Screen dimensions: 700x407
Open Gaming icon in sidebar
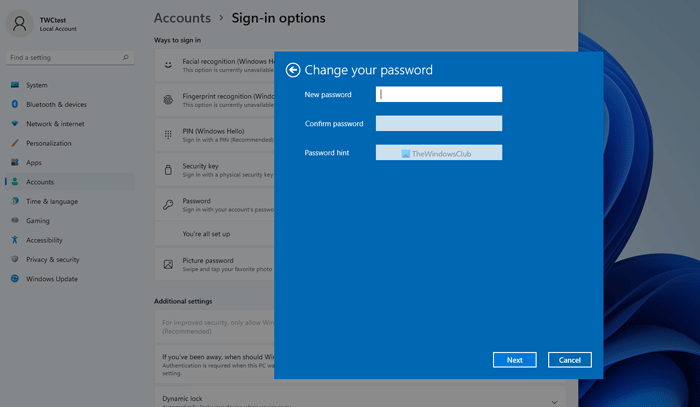pos(15,220)
